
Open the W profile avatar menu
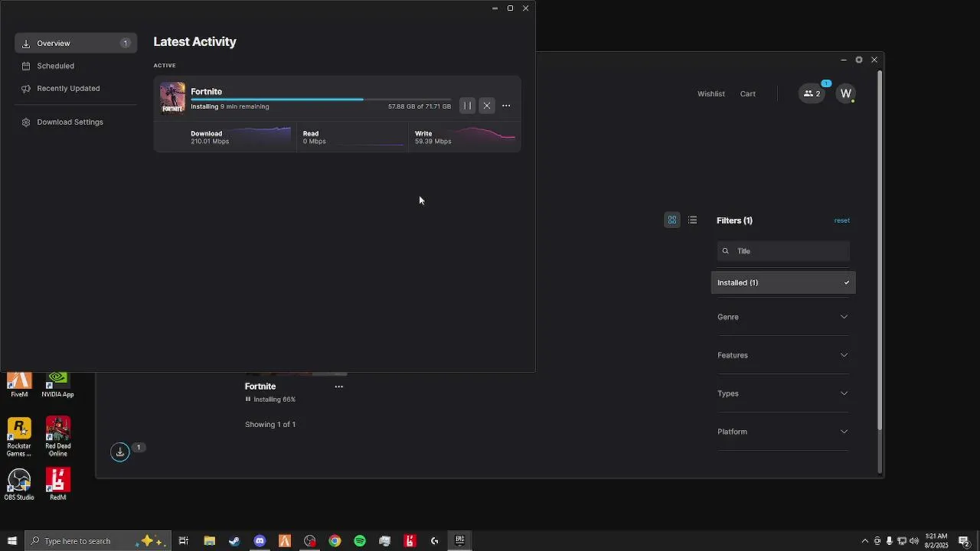(846, 93)
